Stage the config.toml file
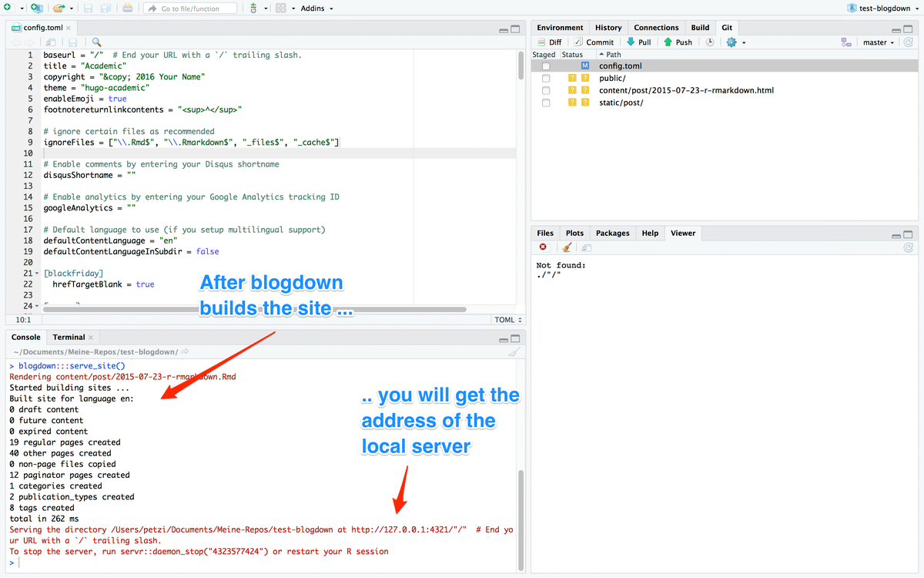 (547, 66)
